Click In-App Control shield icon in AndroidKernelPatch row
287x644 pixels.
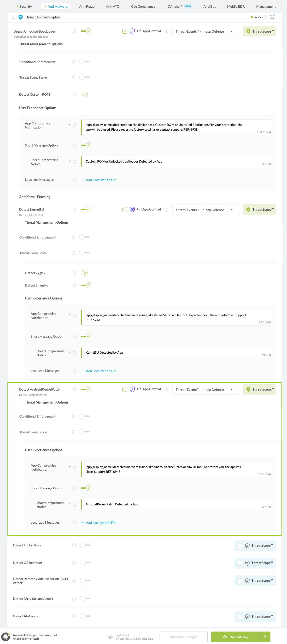132,389
